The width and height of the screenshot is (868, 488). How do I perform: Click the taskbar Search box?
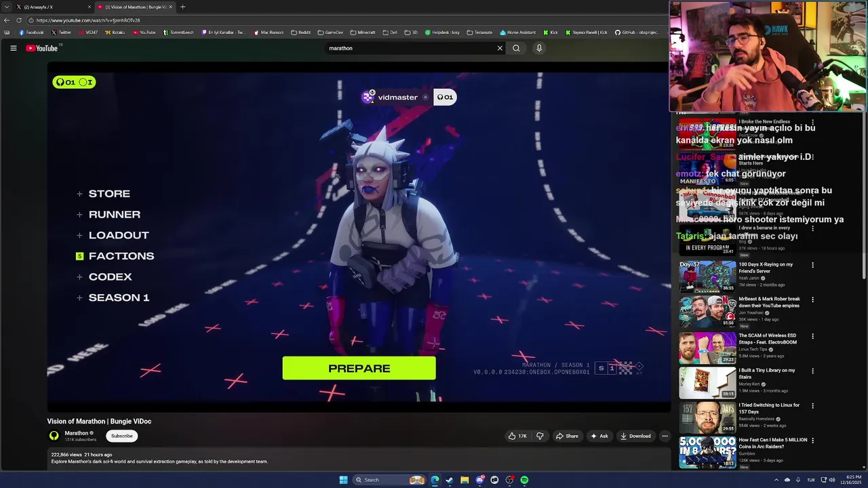click(x=390, y=480)
